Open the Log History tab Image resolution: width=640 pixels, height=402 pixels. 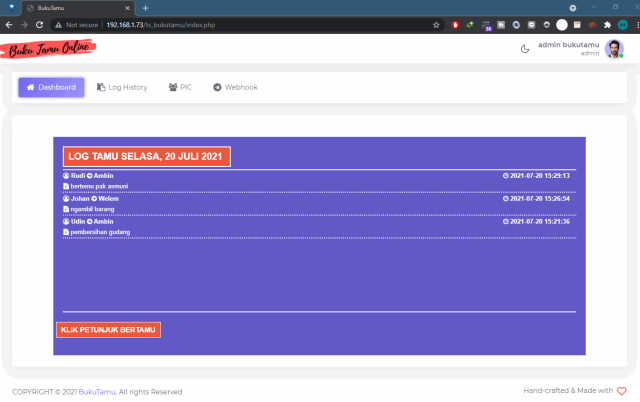pos(122,87)
